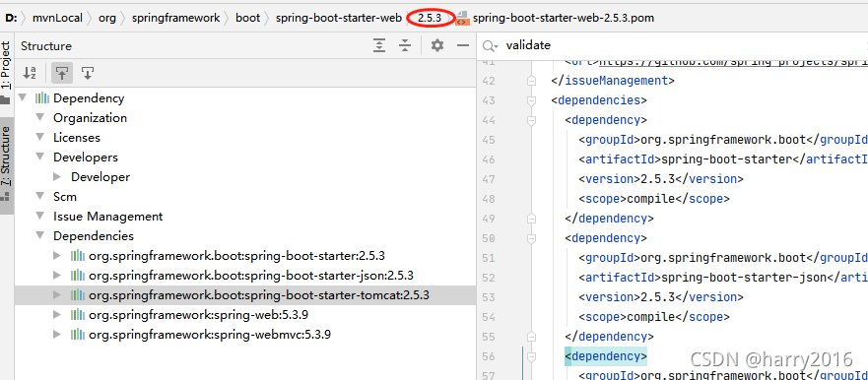Click the icon beside spring-webmvc:5.3.9
Screen dimensions: 868x380
[78, 335]
